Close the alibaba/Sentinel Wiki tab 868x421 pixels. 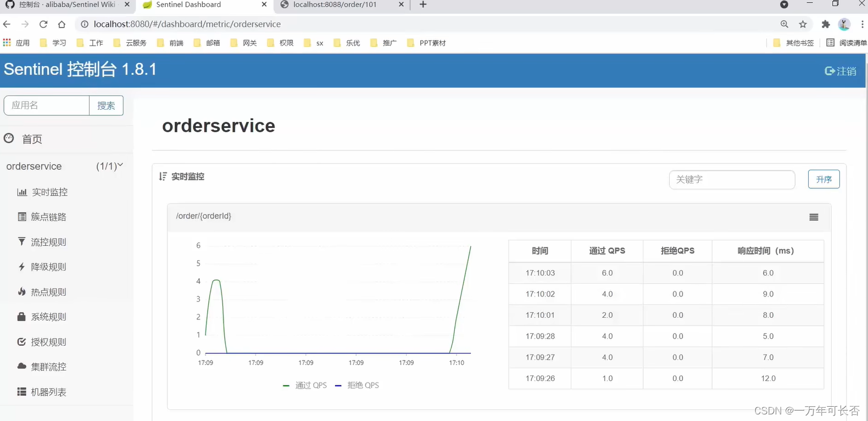click(127, 4)
